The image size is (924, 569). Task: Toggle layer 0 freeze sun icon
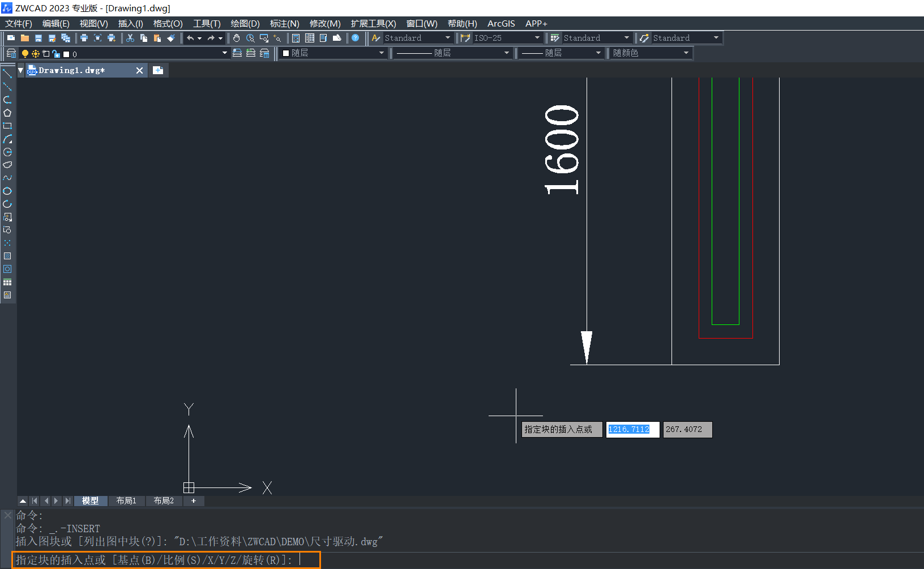pyautogui.click(x=36, y=54)
